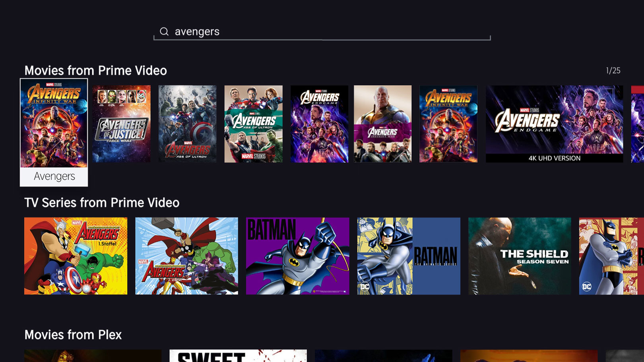644x362 pixels.
Task: Select the Avengers 1.Staffel TV series poster
Action: (x=76, y=256)
